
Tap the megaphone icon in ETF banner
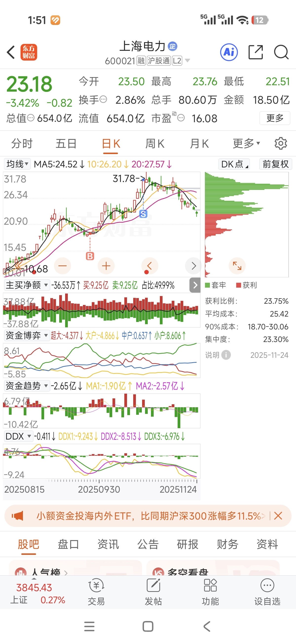(x=18, y=516)
